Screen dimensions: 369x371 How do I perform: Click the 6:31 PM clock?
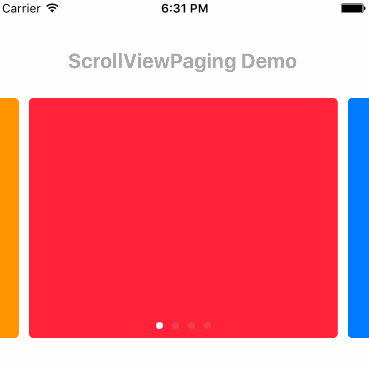pyautogui.click(x=185, y=8)
